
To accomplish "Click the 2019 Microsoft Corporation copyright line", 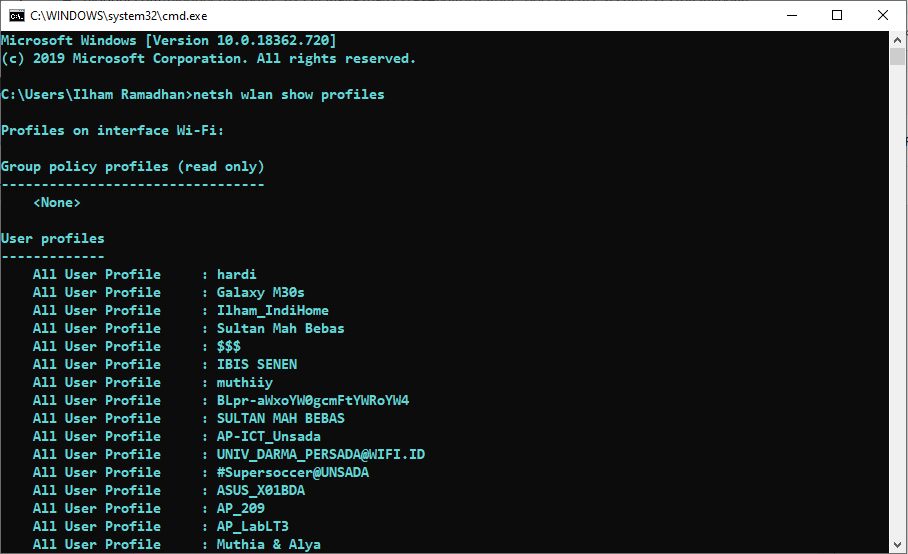I will click(x=208, y=58).
